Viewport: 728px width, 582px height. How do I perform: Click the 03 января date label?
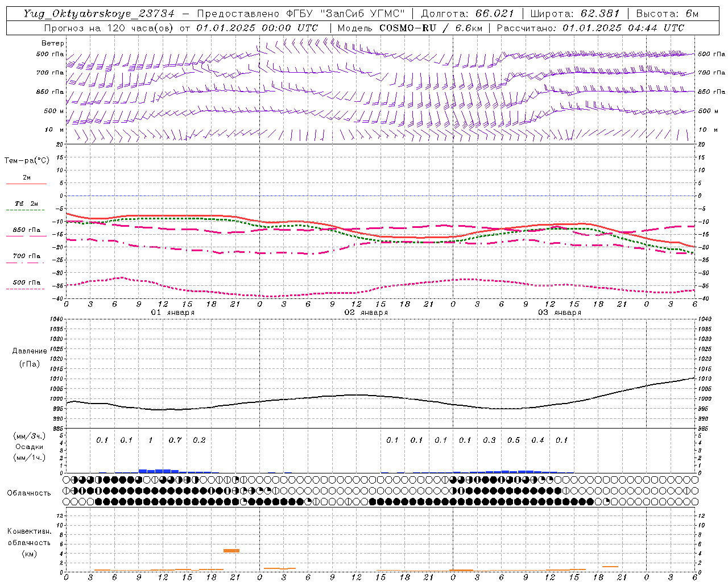tap(560, 312)
